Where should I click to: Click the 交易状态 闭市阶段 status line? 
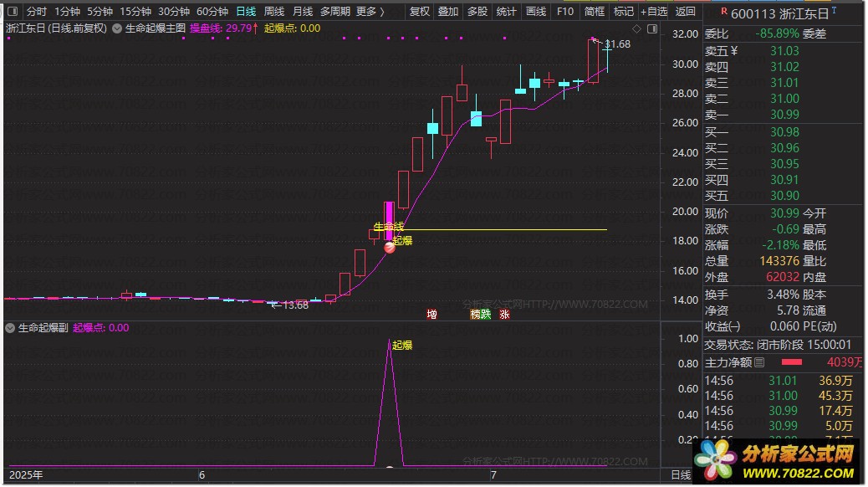pyautogui.click(x=777, y=345)
